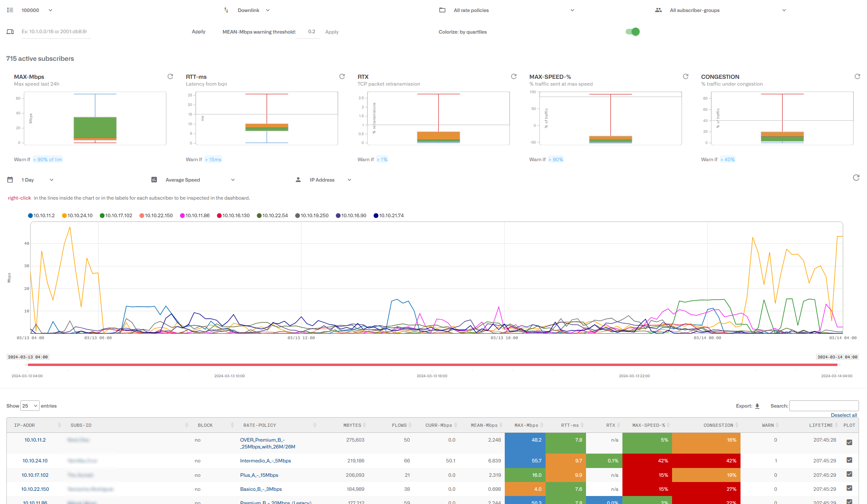Click the sort arrows icon beside Downlink
The height and width of the screenshot is (504, 867).
coord(226,10)
